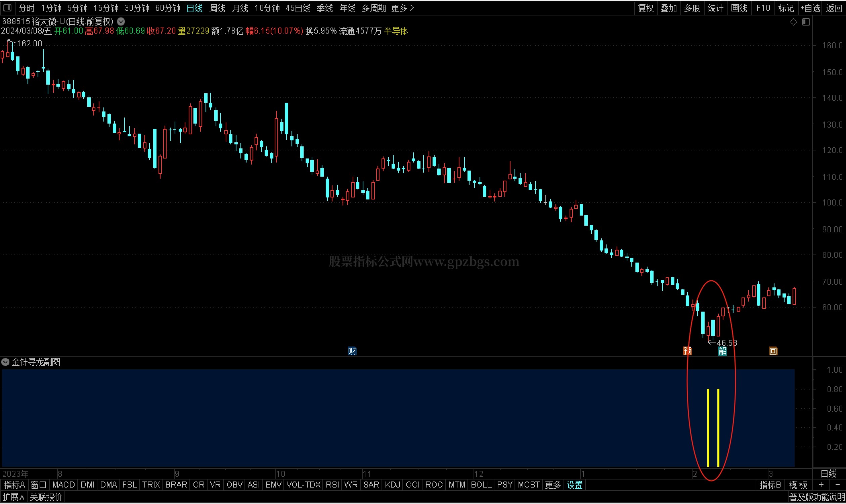
Task: Select the 5分钟 period
Action: [77, 8]
